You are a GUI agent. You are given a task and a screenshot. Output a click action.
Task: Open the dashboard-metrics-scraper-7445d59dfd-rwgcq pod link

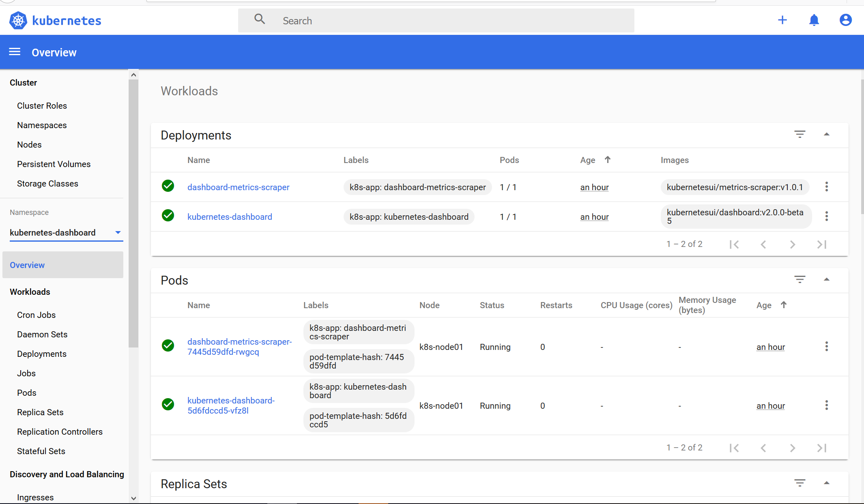[x=239, y=347]
